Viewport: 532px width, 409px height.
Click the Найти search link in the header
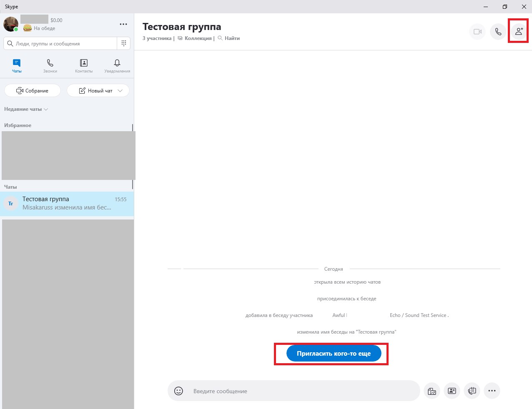tap(229, 38)
